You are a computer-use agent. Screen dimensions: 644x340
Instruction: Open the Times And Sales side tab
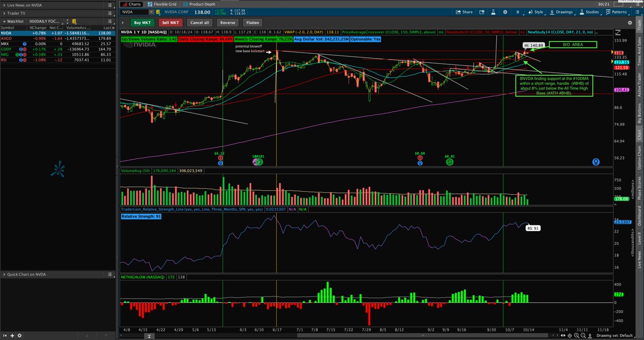pyautogui.click(x=639, y=52)
